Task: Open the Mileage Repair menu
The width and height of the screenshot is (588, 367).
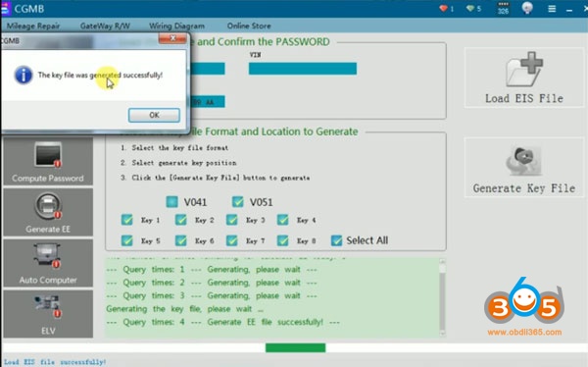Action: 33,26
